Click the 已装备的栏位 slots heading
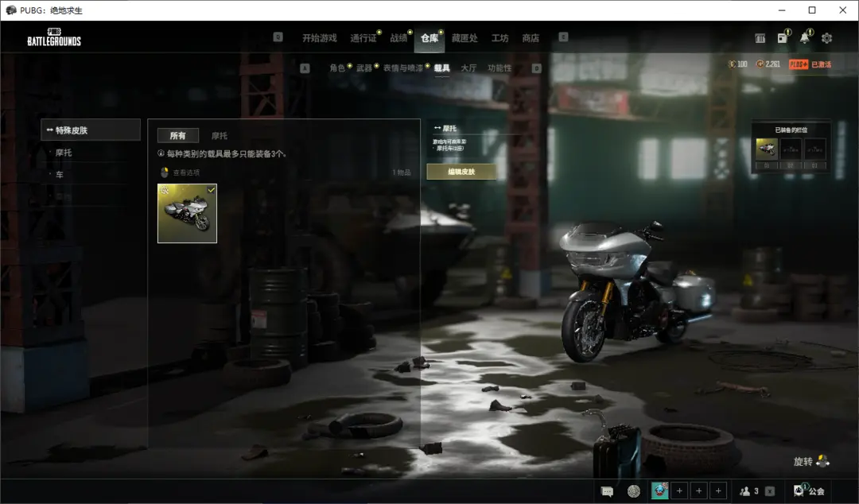The height and width of the screenshot is (504, 859). coord(791,130)
